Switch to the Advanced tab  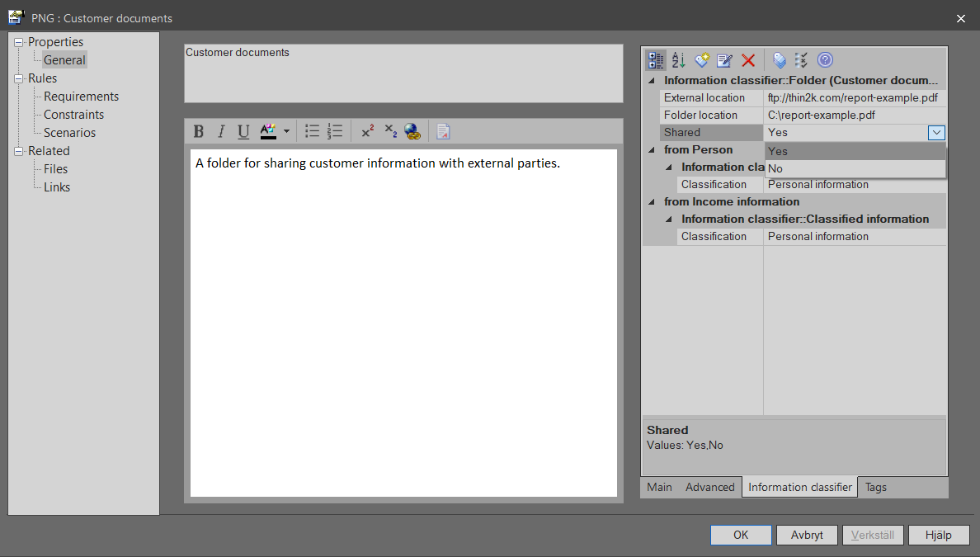click(709, 487)
